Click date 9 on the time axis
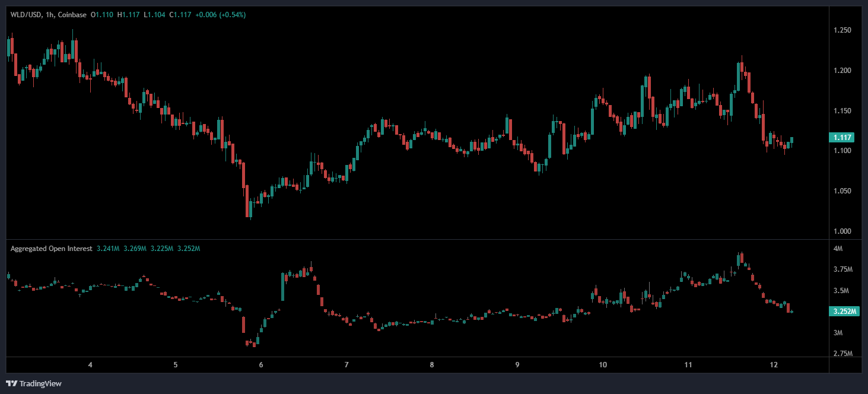868x394 pixels. (517, 364)
